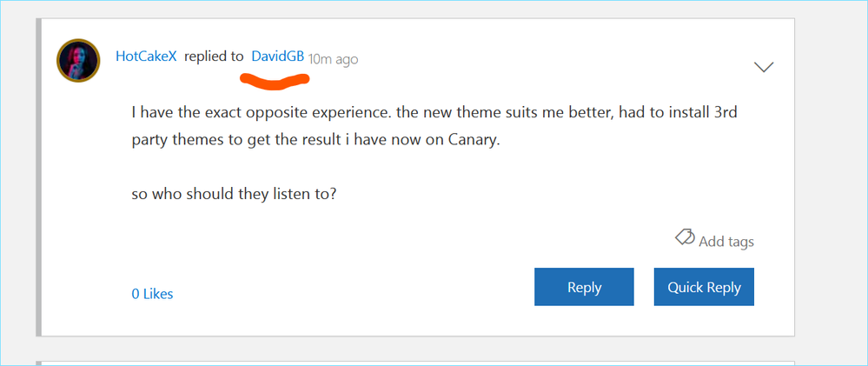Click the blue Reply button
Image resolution: width=868 pixels, height=366 pixels.
pos(584,287)
